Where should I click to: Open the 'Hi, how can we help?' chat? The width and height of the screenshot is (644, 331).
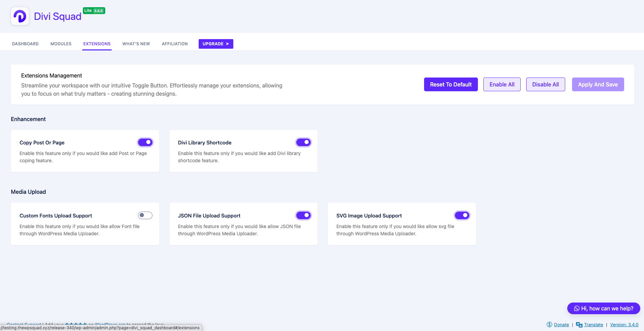pyautogui.click(x=604, y=308)
